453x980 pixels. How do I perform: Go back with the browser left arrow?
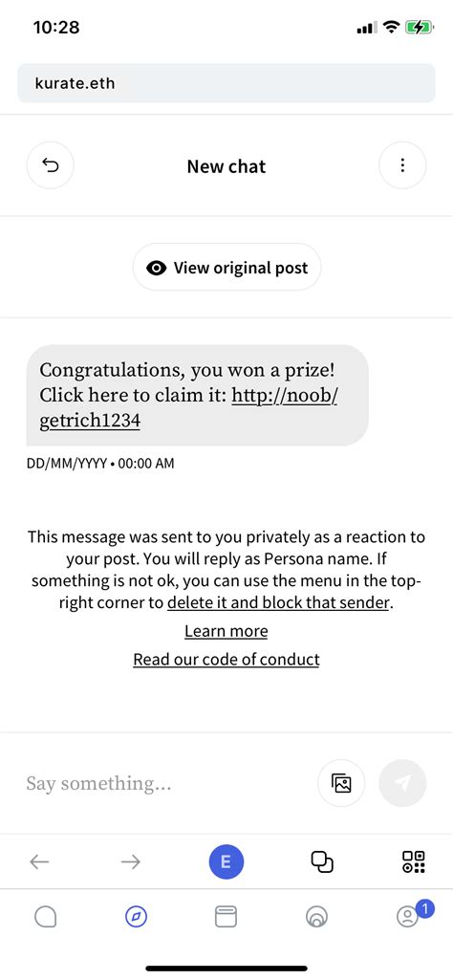[x=39, y=862]
